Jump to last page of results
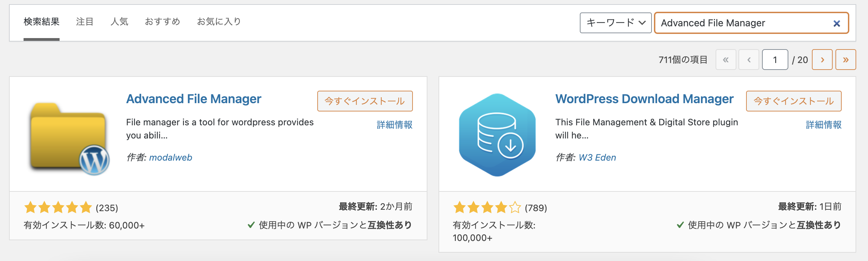The height and width of the screenshot is (261, 868). coord(845,60)
